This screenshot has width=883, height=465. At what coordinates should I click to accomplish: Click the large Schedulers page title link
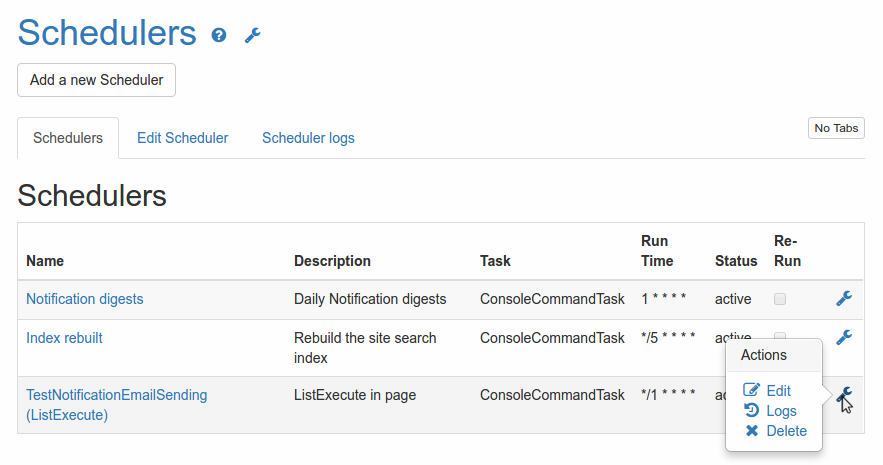click(107, 33)
